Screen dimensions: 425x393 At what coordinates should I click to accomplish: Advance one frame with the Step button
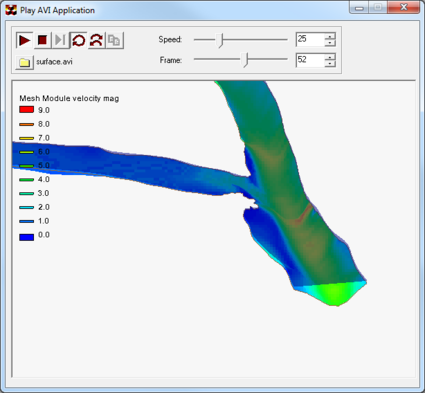[x=60, y=40]
